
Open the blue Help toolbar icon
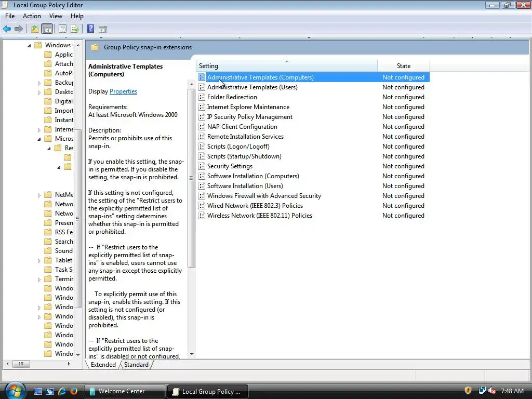(x=90, y=29)
